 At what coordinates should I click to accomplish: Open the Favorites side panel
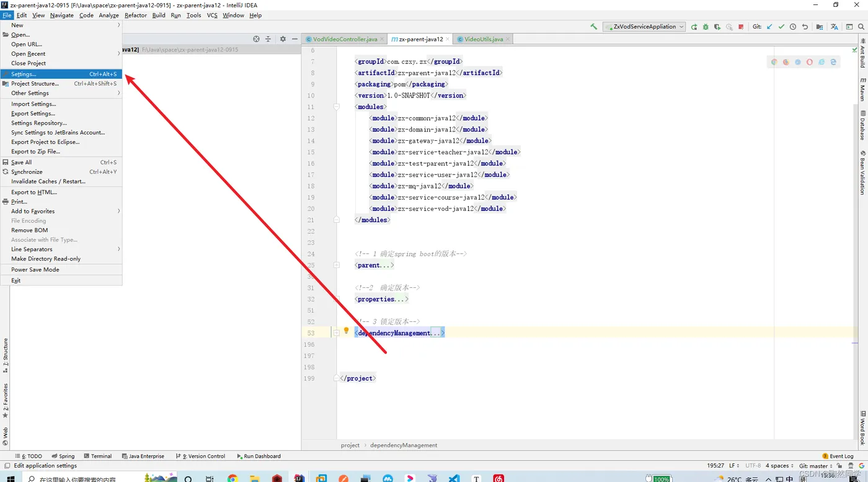pyautogui.click(x=6, y=401)
